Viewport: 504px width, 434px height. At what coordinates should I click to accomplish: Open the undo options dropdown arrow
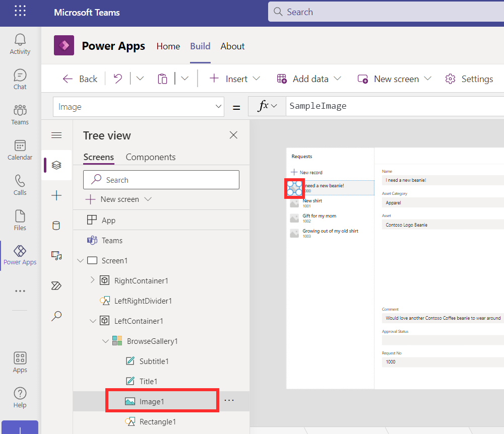(x=140, y=79)
